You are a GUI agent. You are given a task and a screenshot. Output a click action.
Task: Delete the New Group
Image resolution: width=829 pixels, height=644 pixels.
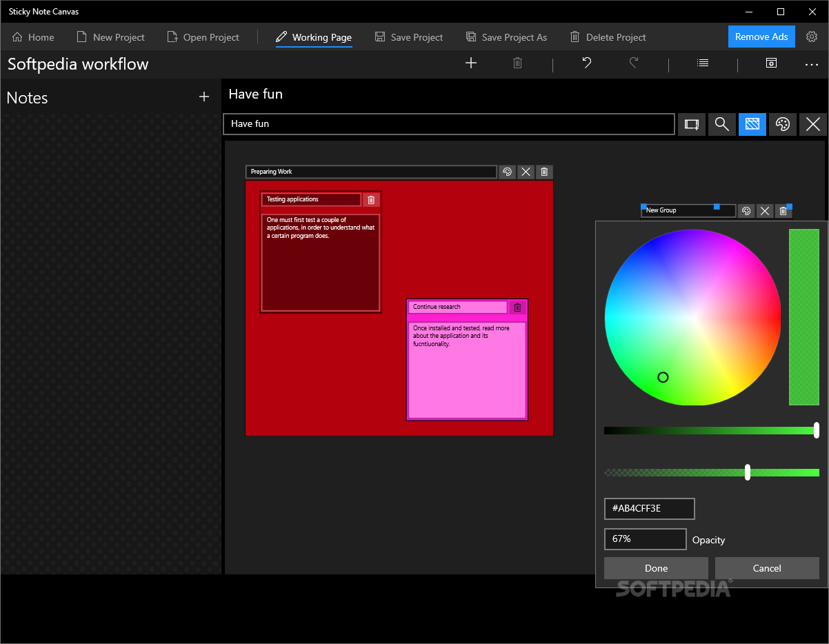tap(783, 211)
